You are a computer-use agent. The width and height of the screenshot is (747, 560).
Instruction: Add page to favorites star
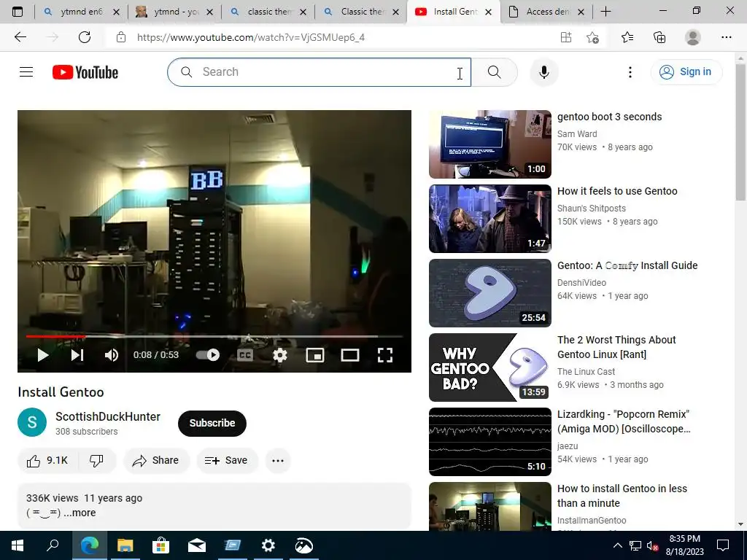pyautogui.click(x=592, y=37)
